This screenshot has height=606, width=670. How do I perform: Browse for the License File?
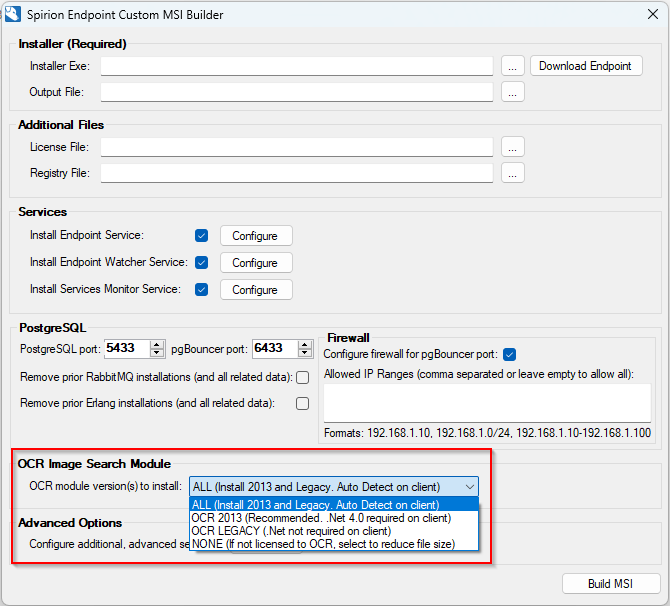tap(512, 147)
